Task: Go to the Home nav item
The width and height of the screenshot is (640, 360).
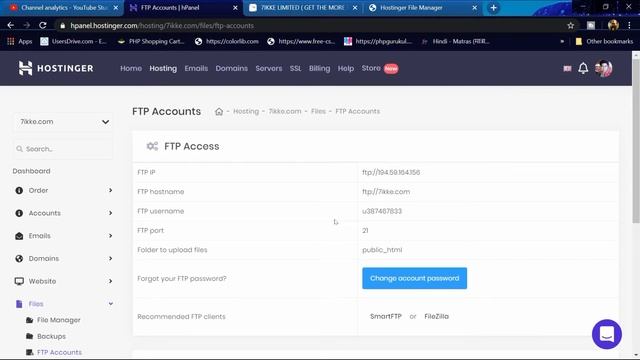Action: tap(131, 68)
